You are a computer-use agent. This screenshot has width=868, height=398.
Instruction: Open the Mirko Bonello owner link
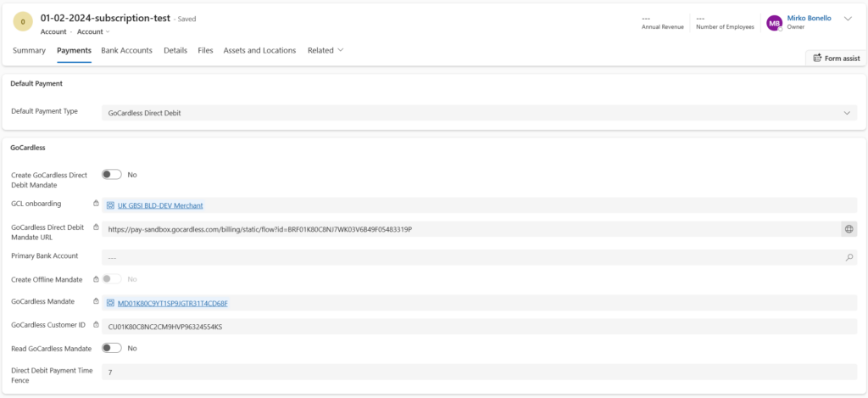tap(810, 18)
